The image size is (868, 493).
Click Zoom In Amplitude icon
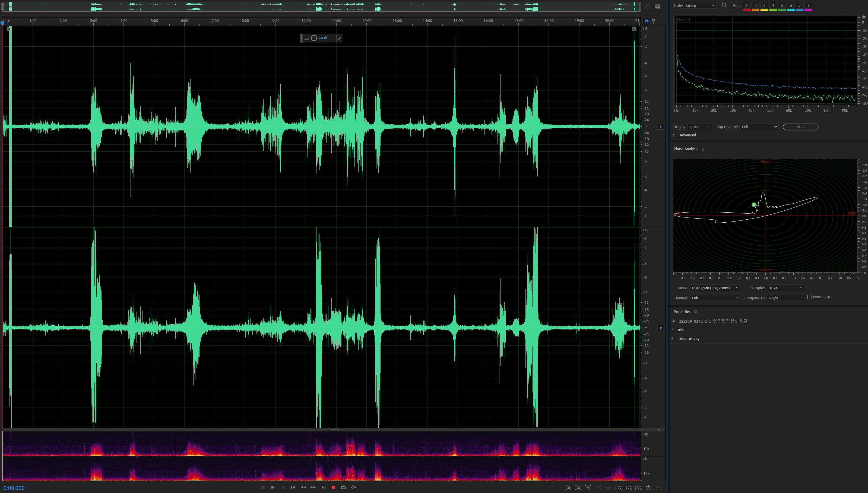[x=568, y=488]
